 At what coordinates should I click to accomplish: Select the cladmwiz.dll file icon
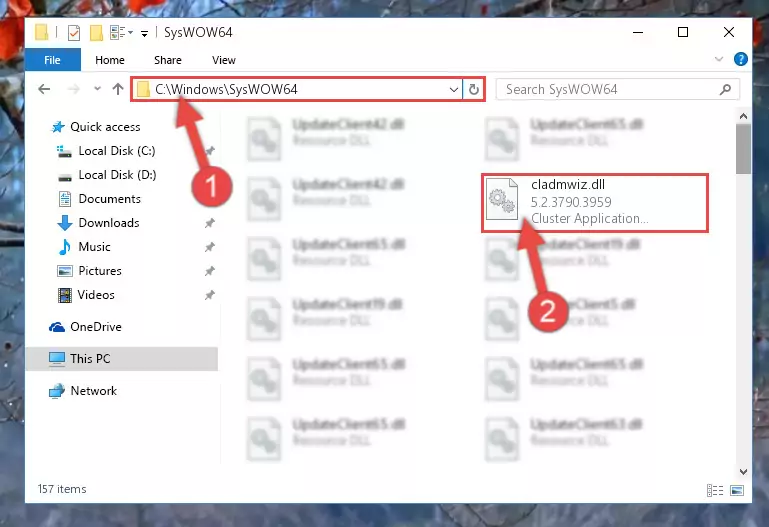pyautogui.click(x=502, y=199)
